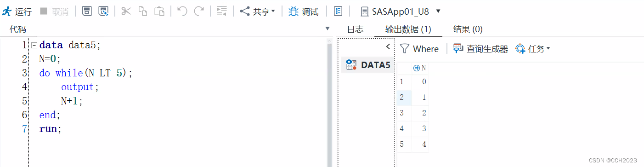
Task: Select the N cell with value 4 in row 5
Action: tap(420, 144)
